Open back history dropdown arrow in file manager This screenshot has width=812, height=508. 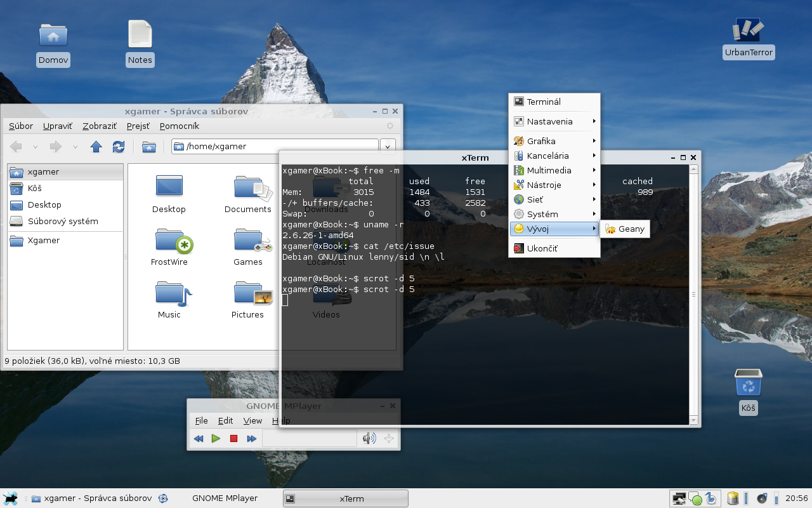click(35, 147)
